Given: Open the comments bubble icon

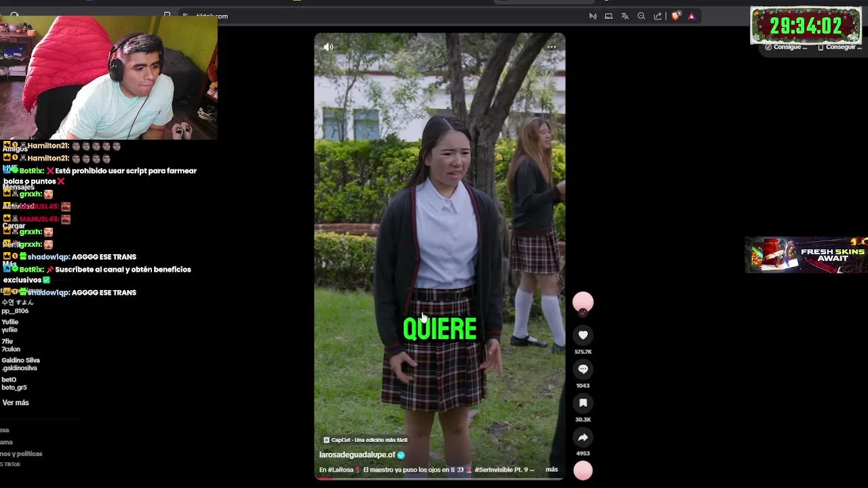Looking at the screenshot, I should click(583, 369).
